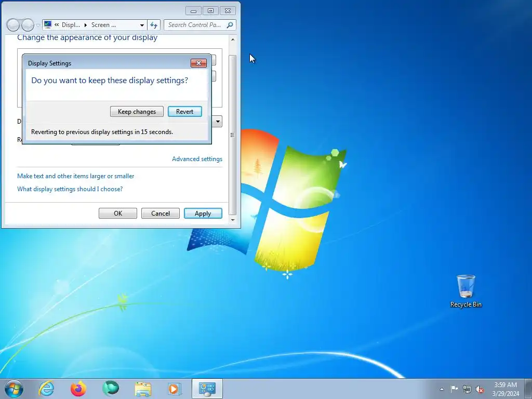Viewport: 532px width, 399px height.
Task: Click the muted volume tray icon
Action: pos(480,390)
